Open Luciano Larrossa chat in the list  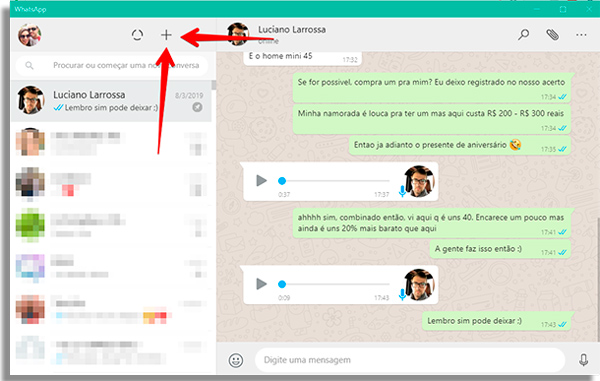point(111,101)
